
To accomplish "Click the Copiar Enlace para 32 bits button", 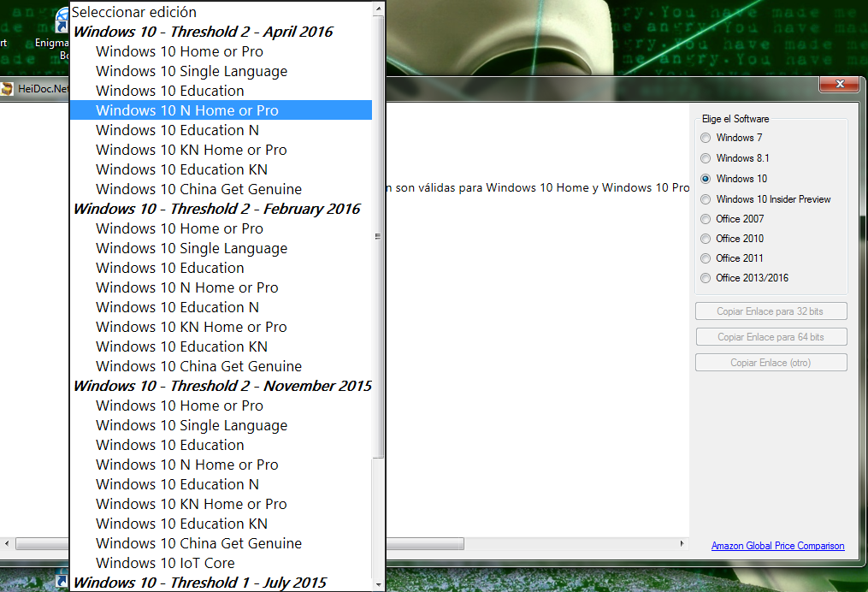I will tap(770, 311).
